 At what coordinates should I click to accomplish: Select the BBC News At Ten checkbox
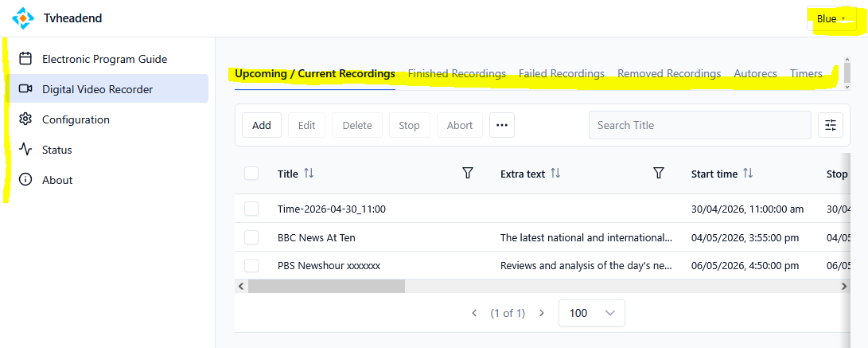tap(251, 237)
